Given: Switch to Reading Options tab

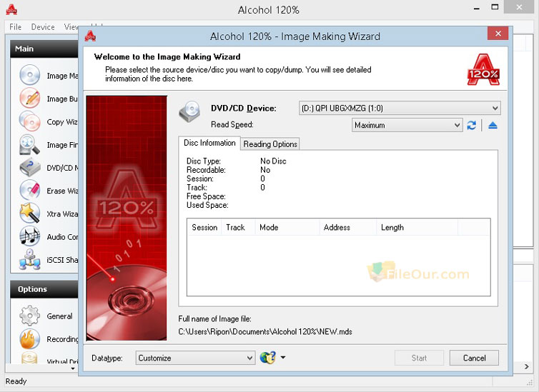Looking at the screenshot, I should tap(270, 144).
